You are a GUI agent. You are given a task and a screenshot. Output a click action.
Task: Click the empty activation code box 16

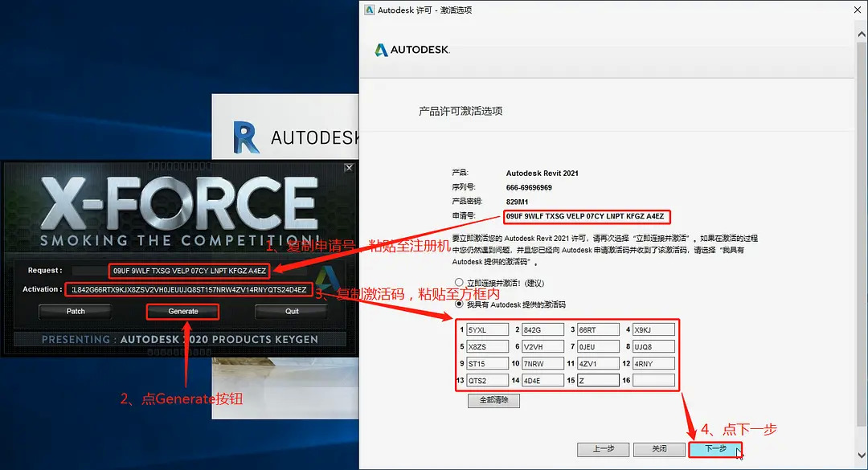pyautogui.click(x=654, y=379)
